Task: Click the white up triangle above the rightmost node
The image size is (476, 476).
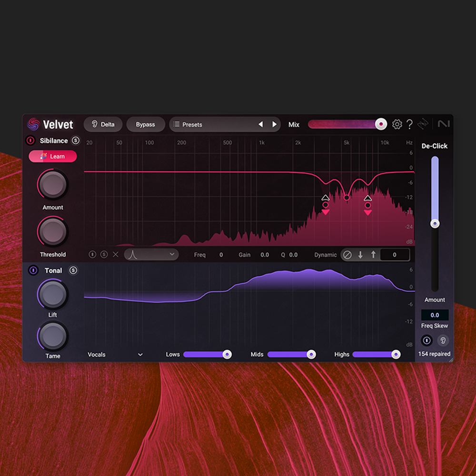Action: tap(368, 198)
